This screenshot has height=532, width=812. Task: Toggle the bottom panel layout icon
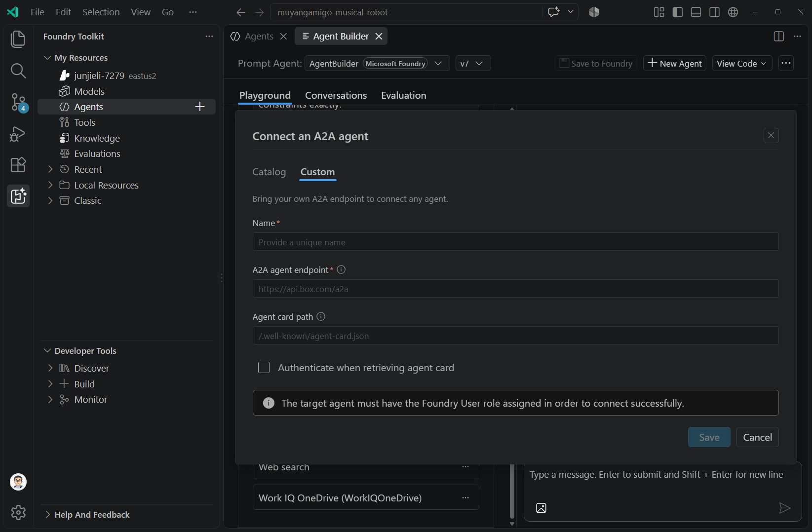pos(696,12)
